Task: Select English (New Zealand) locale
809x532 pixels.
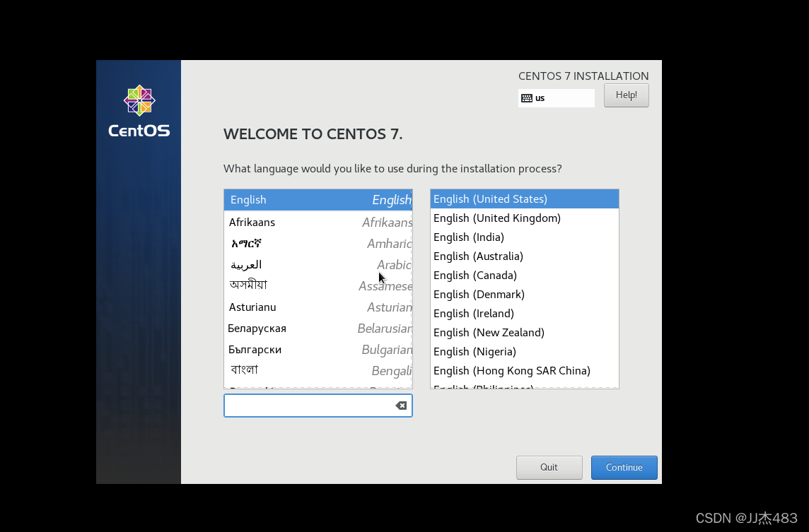Action: 524,333
